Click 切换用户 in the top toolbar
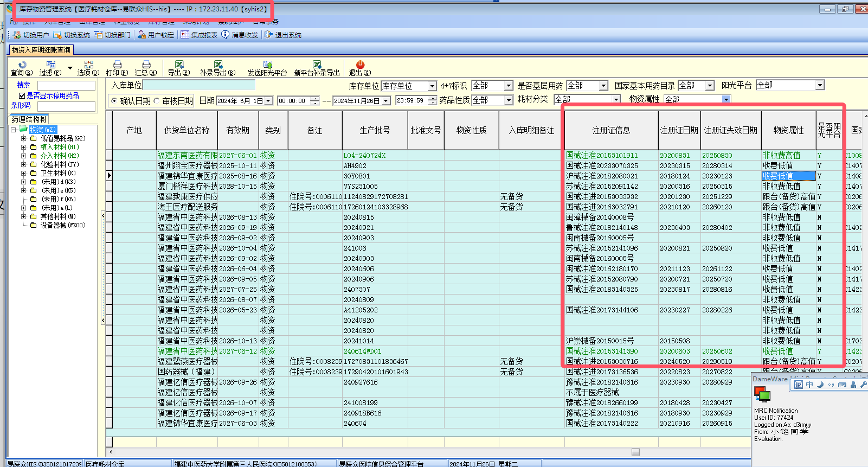 point(31,35)
